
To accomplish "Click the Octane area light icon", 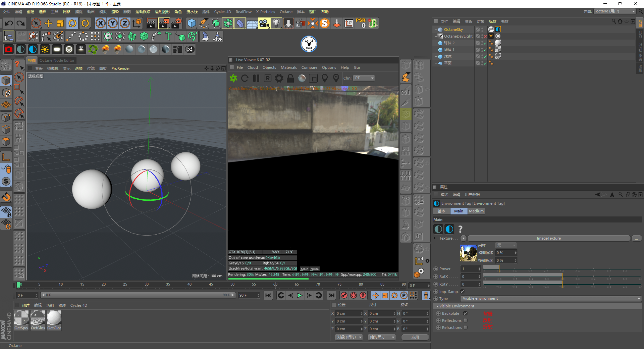I will 57,49.
